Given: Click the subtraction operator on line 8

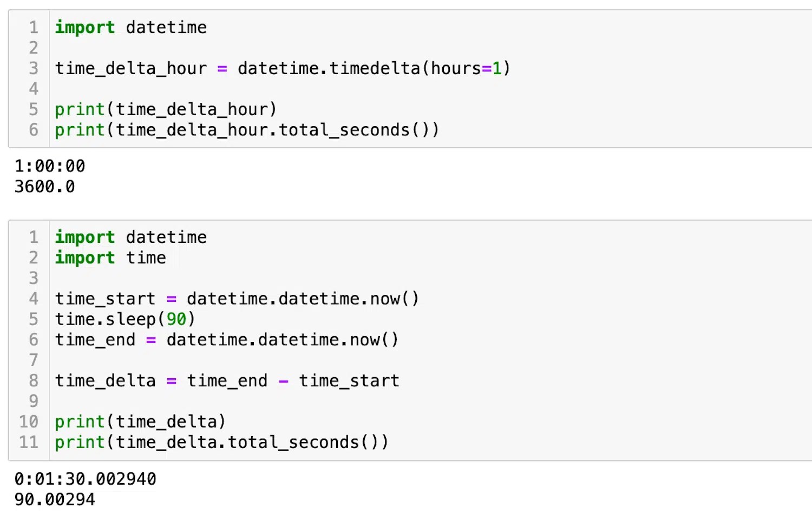Looking at the screenshot, I should [x=283, y=380].
